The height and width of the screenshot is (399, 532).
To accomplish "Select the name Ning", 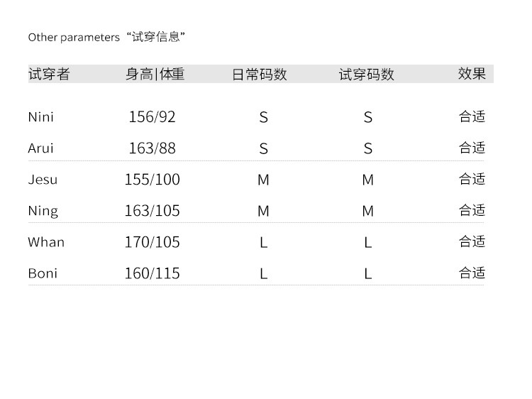I will click(x=43, y=211).
